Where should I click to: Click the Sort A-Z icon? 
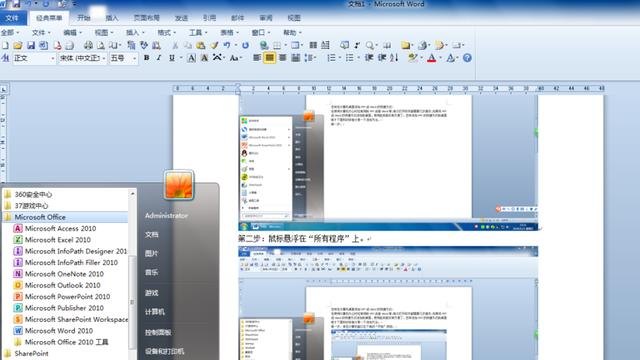394,58
